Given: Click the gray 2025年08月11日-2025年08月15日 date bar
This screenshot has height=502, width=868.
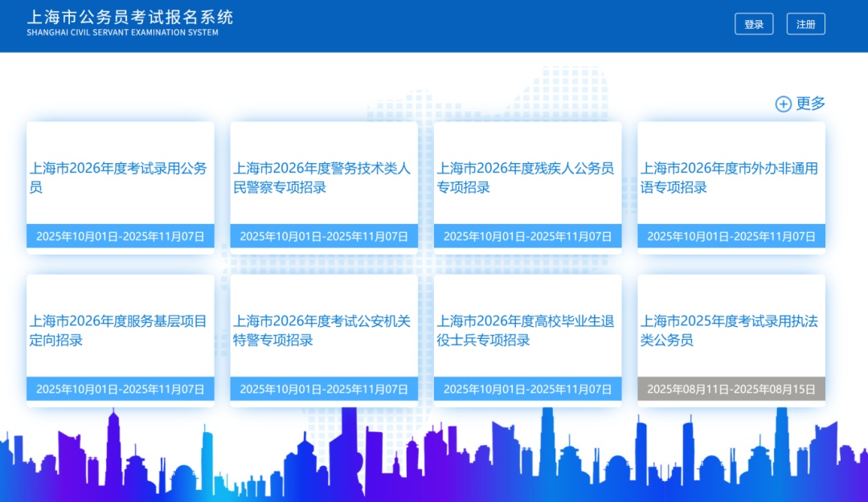Looking at the screenshot, I should [731, 389].
